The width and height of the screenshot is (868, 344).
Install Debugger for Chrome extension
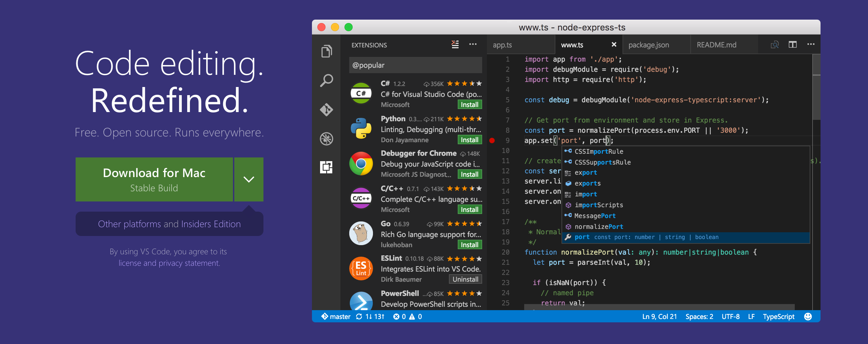tap(470, 174)
